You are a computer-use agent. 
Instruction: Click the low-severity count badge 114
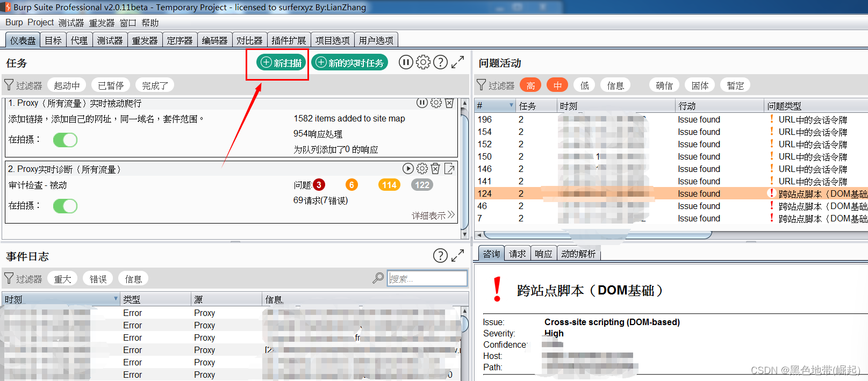tap(389, 185)
